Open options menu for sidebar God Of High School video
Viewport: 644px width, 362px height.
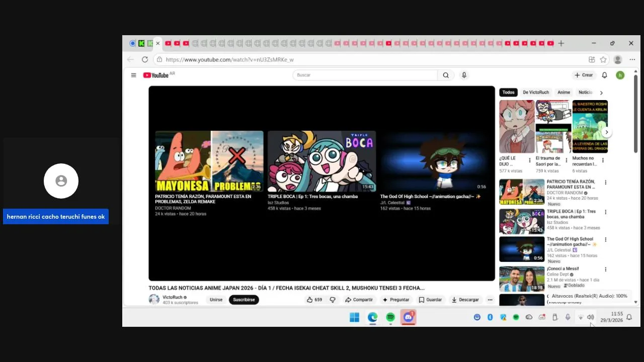pyautogui.click(x=606, y=240)
